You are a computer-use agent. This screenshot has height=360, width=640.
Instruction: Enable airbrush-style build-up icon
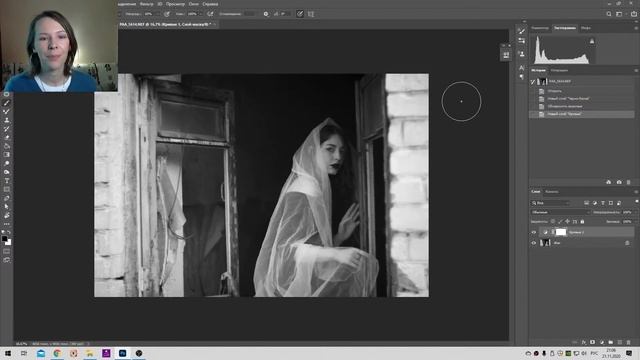(210, 14)
